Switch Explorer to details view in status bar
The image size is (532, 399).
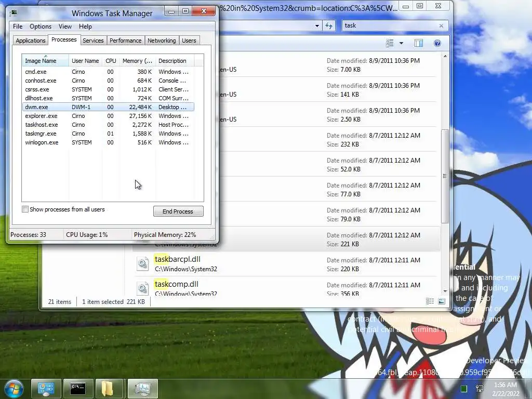[430, 301]
